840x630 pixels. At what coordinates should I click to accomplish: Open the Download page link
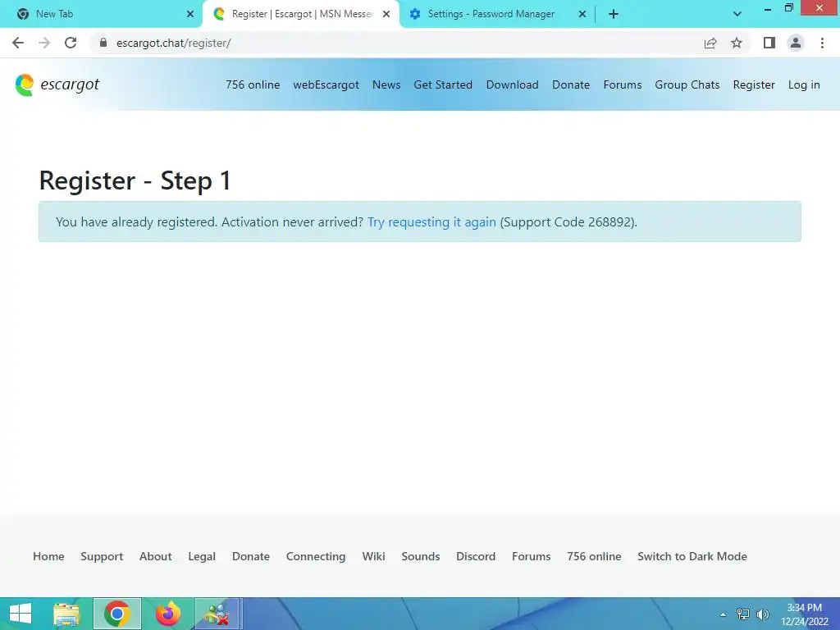tap(512, 84)
